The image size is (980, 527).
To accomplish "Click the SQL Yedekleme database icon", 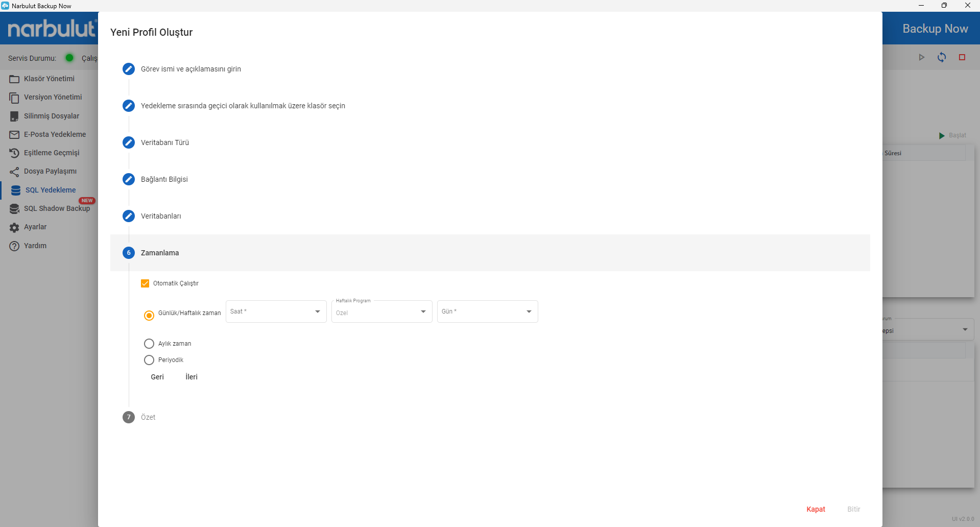I will tap(16, 190).
